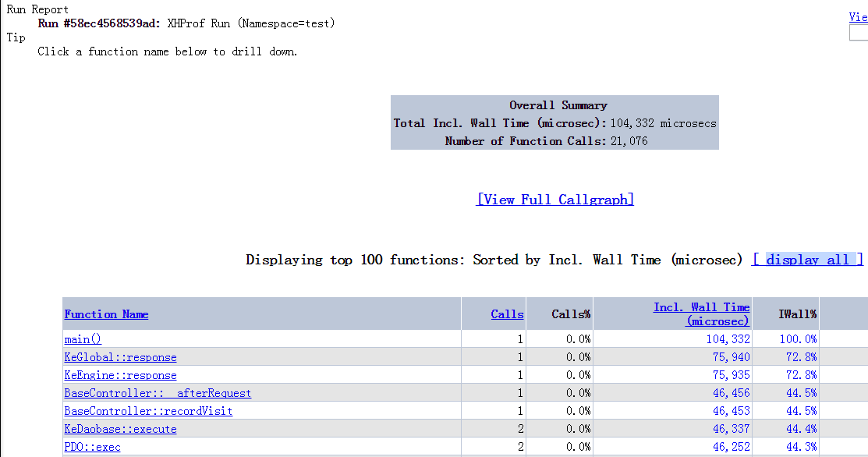868x457 pixels.
Task: Select wall time value 46,337
Action: pyautogui.click(x=732, y=430)
